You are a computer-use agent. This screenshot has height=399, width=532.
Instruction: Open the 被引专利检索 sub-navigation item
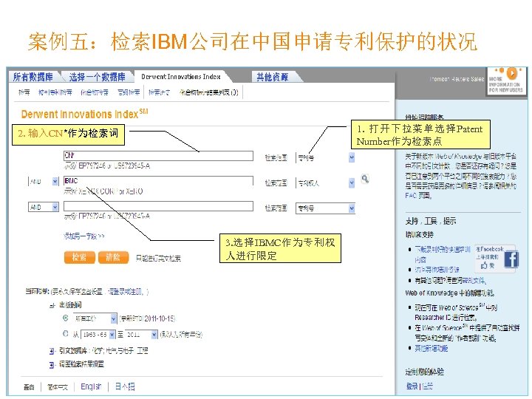(55, 92)
